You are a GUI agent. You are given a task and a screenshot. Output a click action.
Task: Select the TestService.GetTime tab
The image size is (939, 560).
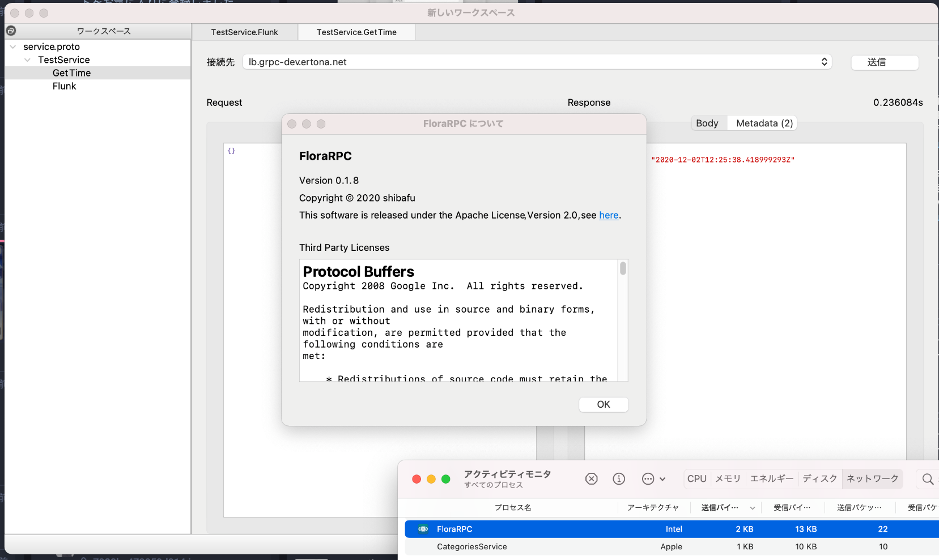coord(356,32)
